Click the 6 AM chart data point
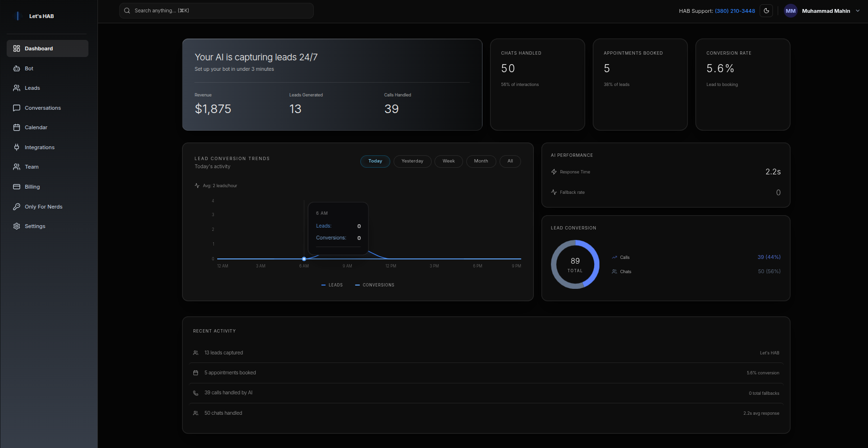 [304, 259]
